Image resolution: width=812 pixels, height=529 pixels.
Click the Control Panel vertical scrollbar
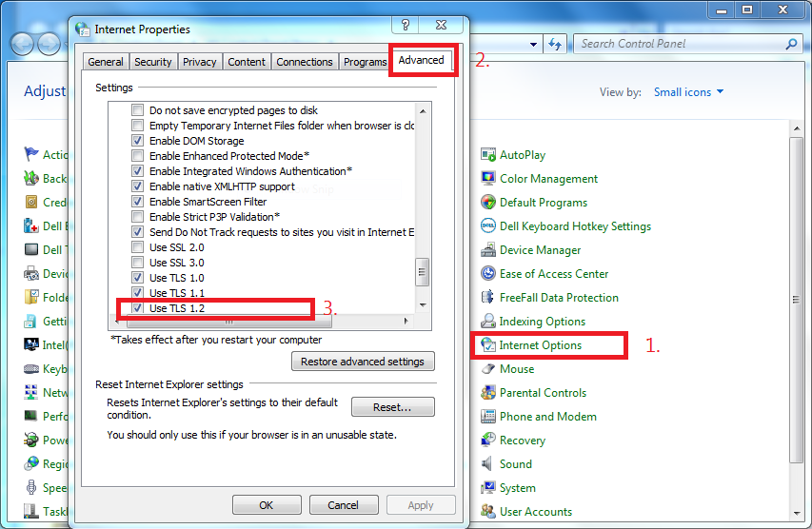[796, 301]
